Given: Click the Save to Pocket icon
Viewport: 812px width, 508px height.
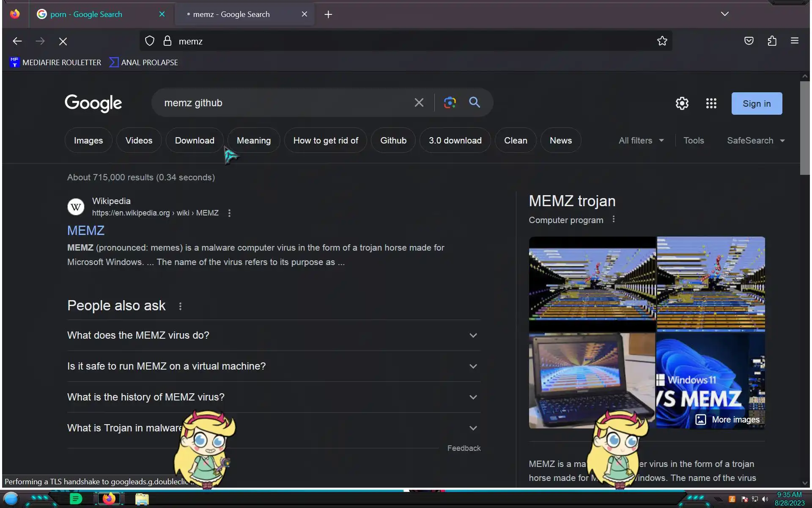Looking at the screenshot, I should (749, 41).
